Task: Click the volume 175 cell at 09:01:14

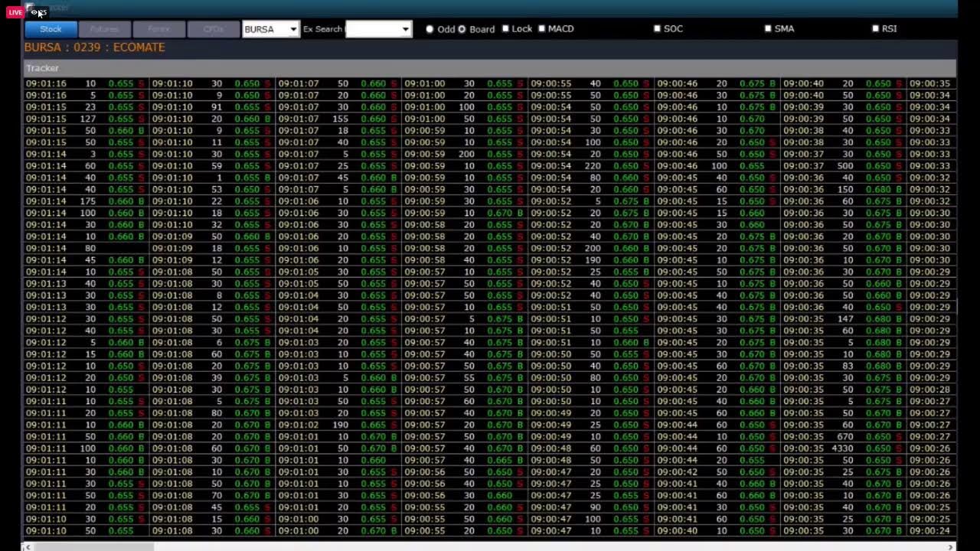Action: 87,201
